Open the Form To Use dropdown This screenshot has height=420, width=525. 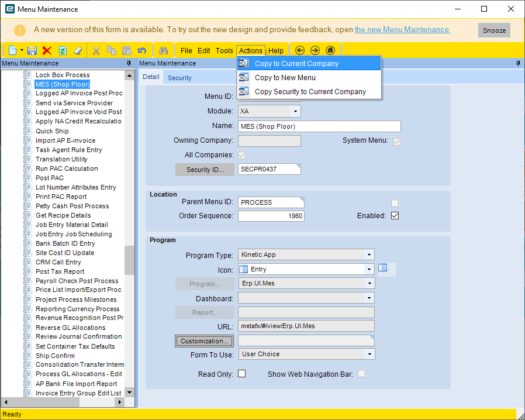(369, 354)
